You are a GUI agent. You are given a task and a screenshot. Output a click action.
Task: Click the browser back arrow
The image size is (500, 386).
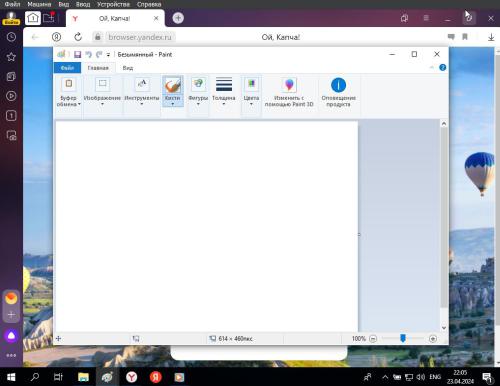pyautogui.click(x=35, y=37)
